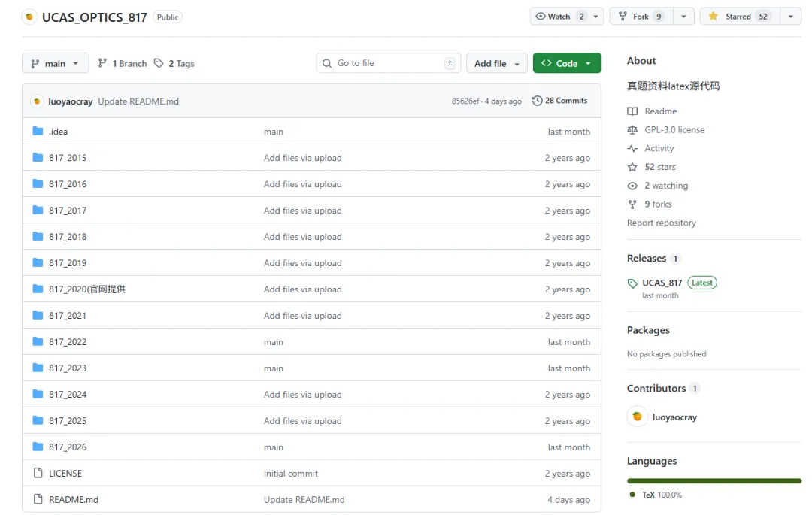Click folder icon for 817_2015
Image resolution: width=812 pixels, height=515 pixels.
coord(38,157)
